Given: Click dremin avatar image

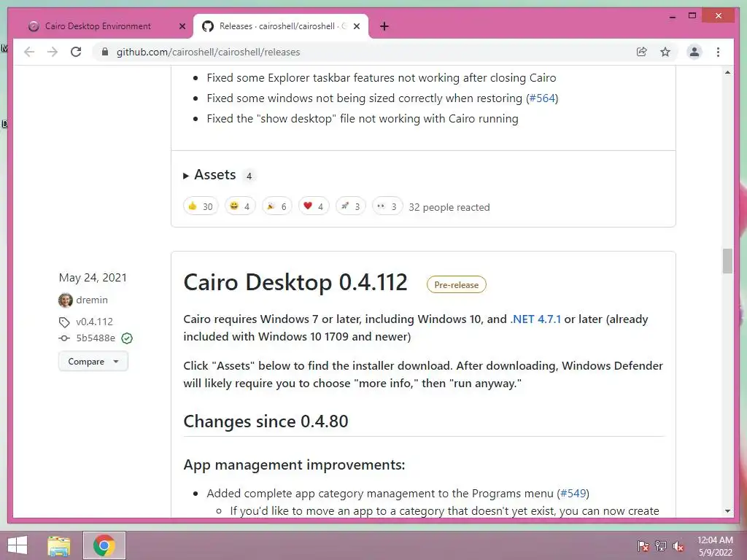Looking at the screenshot, I should [x=65, y=300].
